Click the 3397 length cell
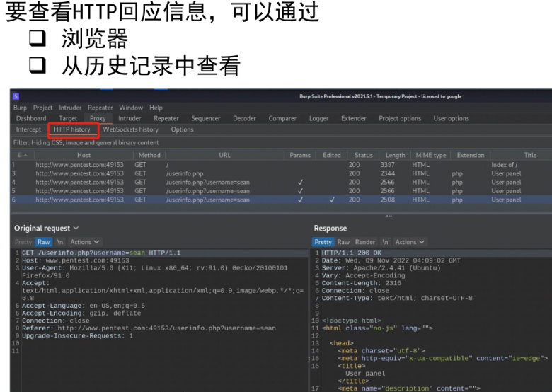Image resolution: width=552 pixels, height=392 pixels. coord(387,165)
